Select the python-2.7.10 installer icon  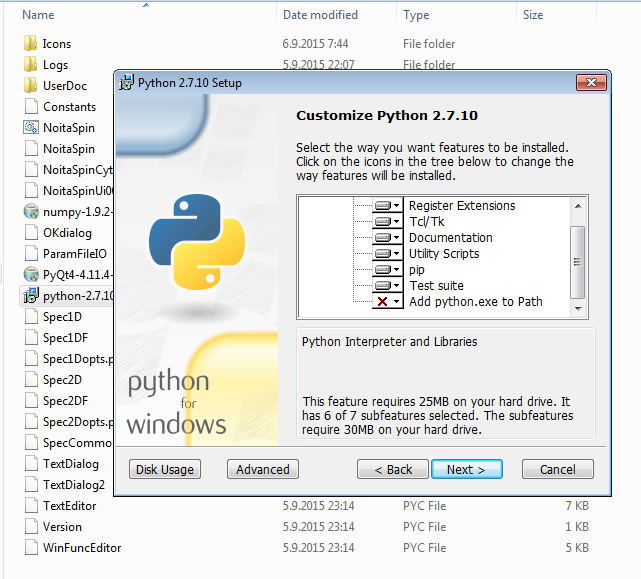(x=31, y=295)
